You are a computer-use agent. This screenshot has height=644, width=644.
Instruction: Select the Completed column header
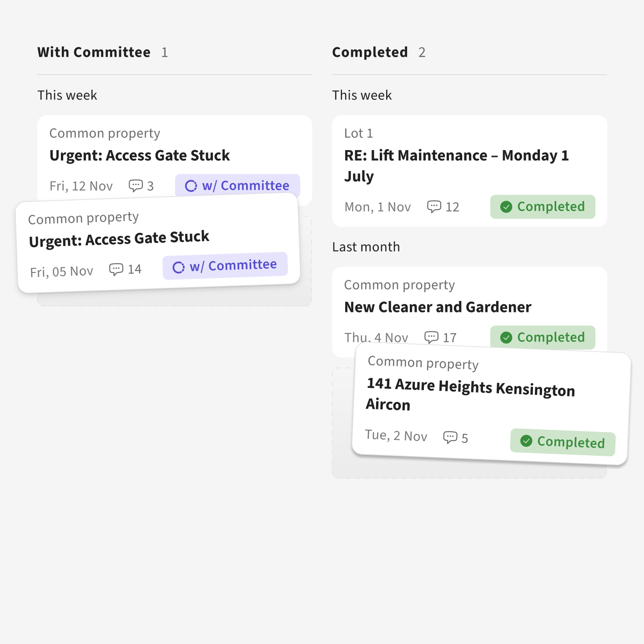[370, 52]
